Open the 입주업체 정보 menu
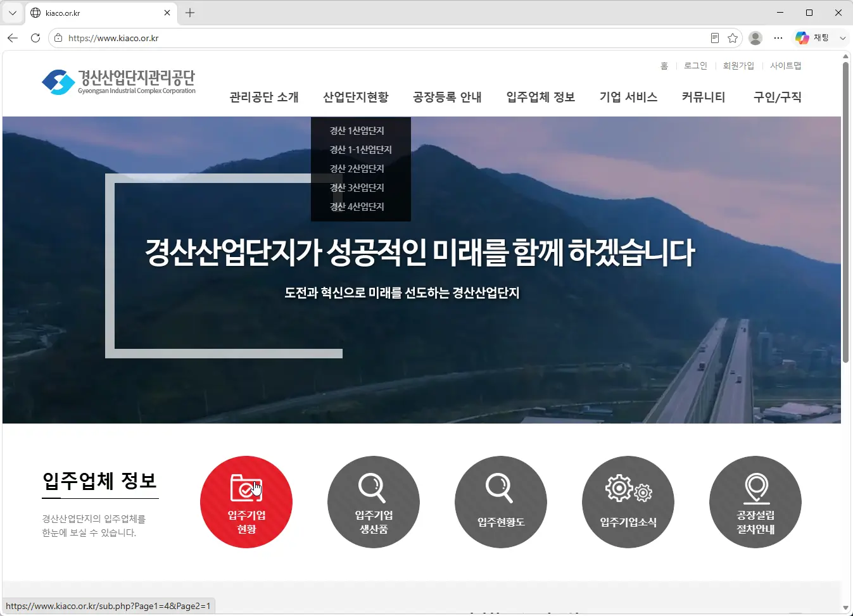The height and width of the screenshot is (616, 853). [x=541, y=97]
